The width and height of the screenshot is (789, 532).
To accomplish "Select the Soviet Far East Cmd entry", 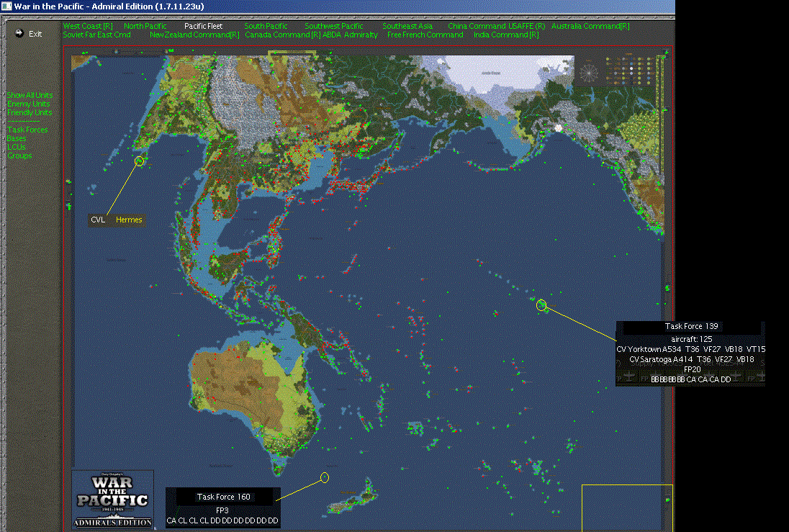I will [96, 35].
